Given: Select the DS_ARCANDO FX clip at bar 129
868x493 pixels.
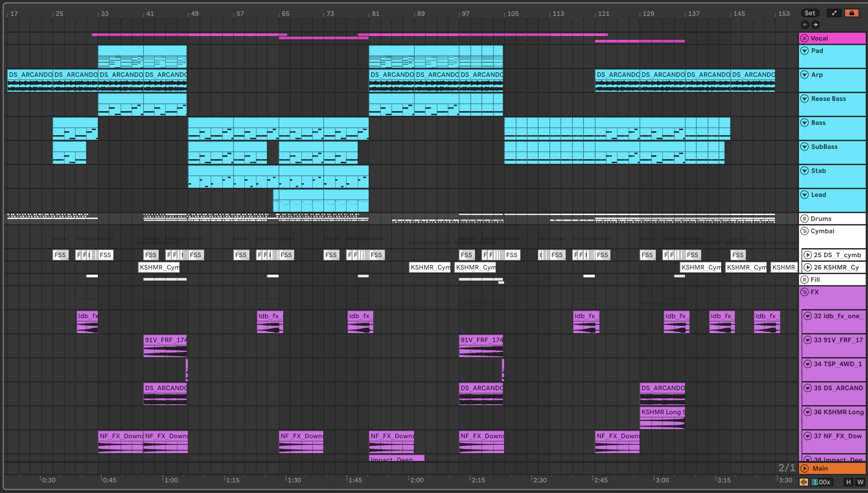Looking at the screenshot, I should pos(662,394).
